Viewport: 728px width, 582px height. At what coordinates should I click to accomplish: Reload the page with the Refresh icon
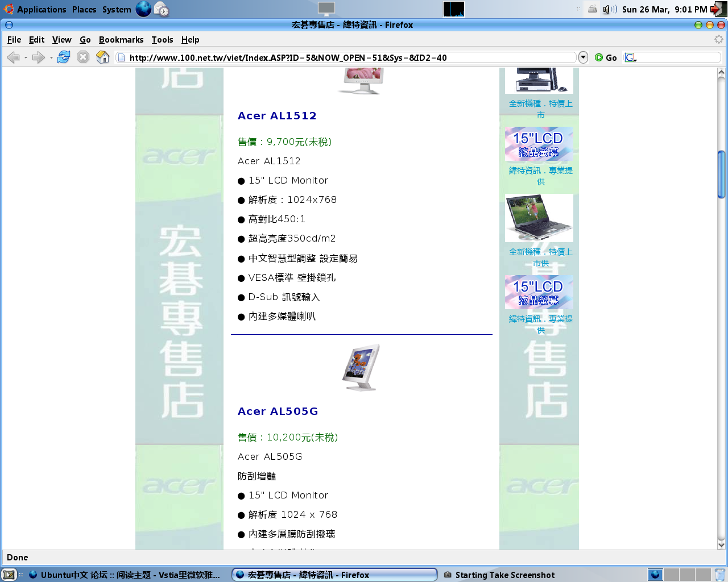pos(64,57)
